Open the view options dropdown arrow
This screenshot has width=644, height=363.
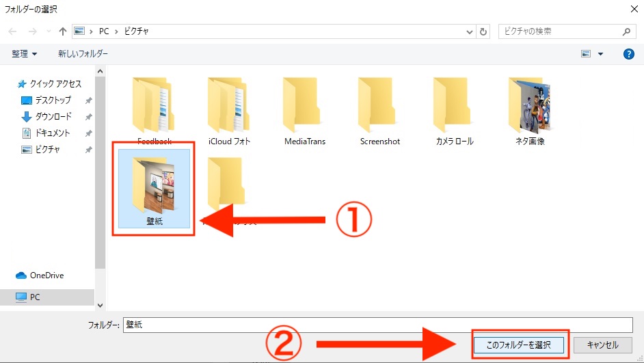click(600, 53)
